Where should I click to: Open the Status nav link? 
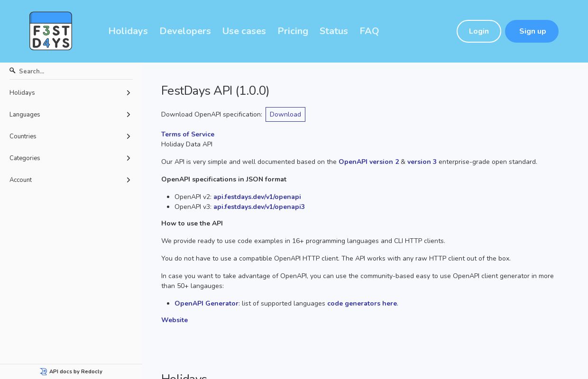click(x=334, y=31)
